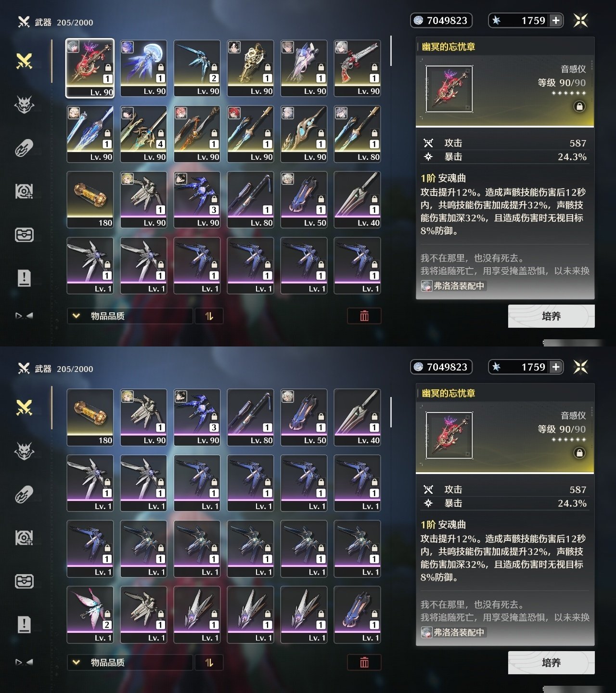616x693 pixels.
Task: Click the scrollbar beside the top weapon grid
Action: click(x=391, y=51)
